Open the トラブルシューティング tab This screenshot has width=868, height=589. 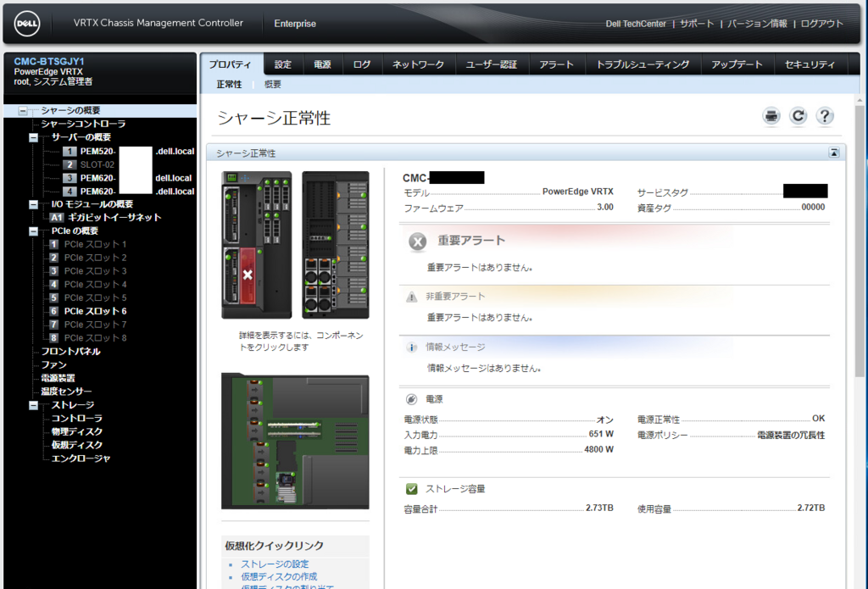(x=643, y=64)
